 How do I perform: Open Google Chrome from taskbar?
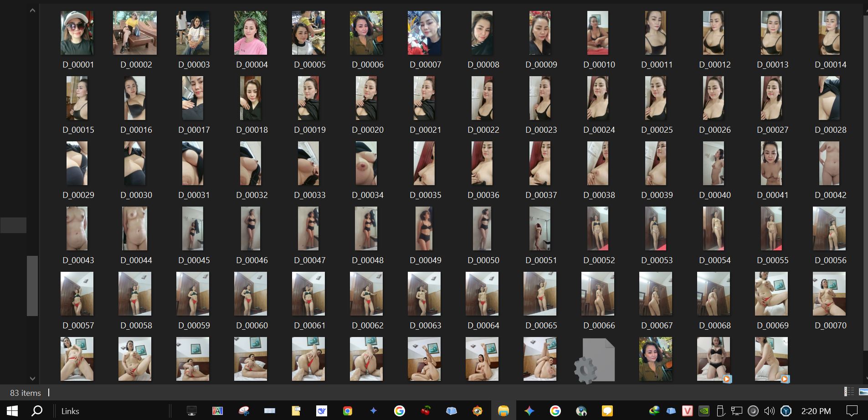[348, 411]
